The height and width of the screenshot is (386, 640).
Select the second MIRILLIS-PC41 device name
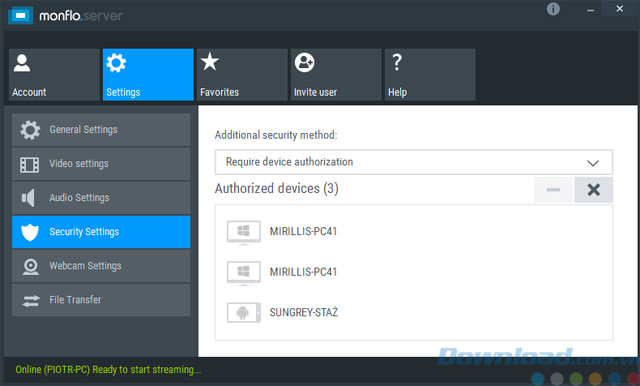coord(303,272)
